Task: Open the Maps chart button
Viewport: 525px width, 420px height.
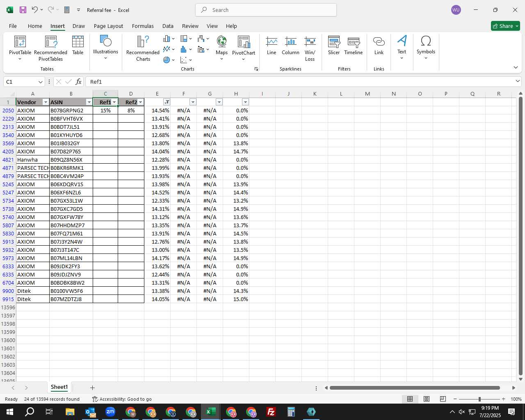Action: [x=221, y=48]
